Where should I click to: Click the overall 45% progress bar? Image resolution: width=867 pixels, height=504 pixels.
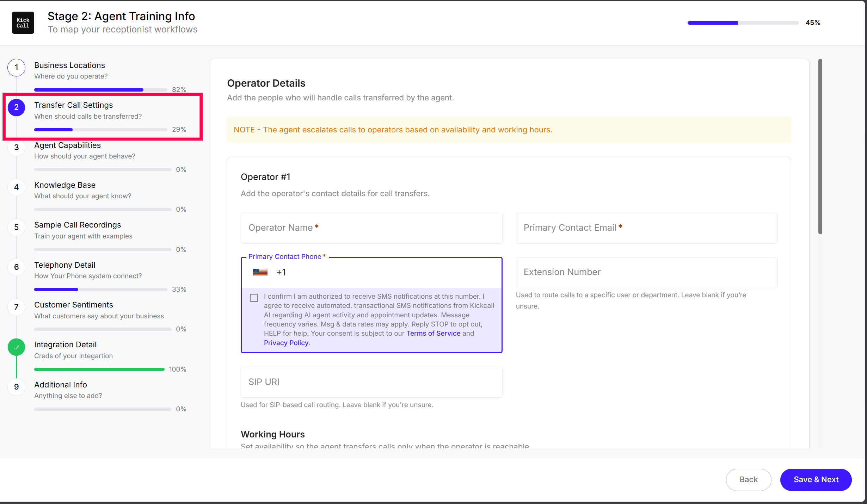[x=743, y=23]
